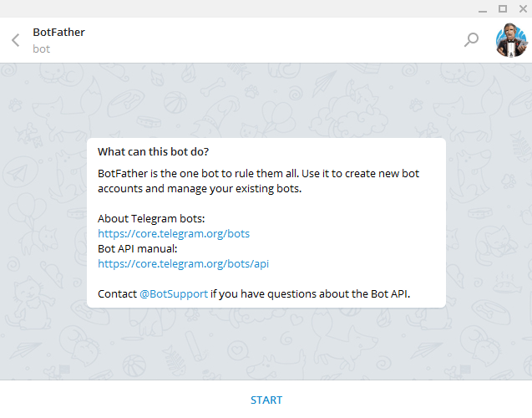This screenshot has width=532, height=418.
Task: Maximize the Telegram window
Action: pyautogui.click(x=503, y=9)
